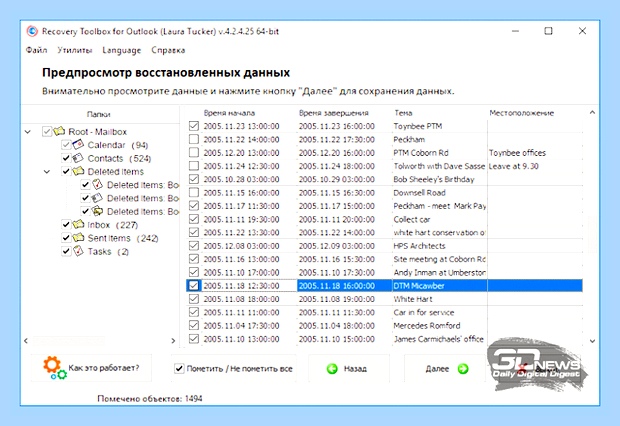Screen dimensions: 620x426
Task: Click the green forward arrow icon
Action: [x=463, y=369]
